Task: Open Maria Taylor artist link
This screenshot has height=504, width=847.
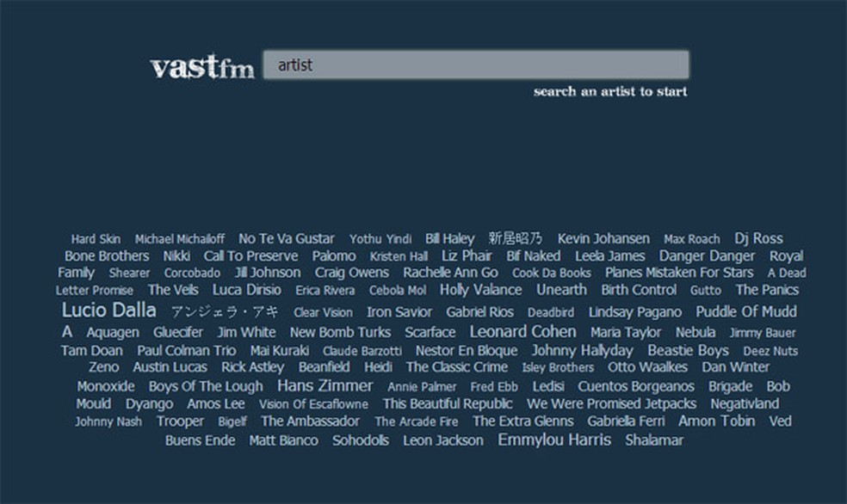Action: click(626, 332)
